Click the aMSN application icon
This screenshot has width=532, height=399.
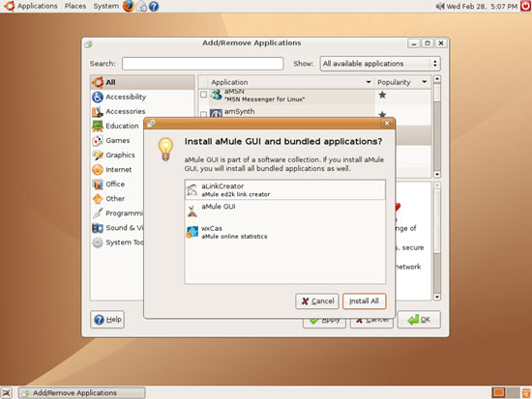(216, 95)
